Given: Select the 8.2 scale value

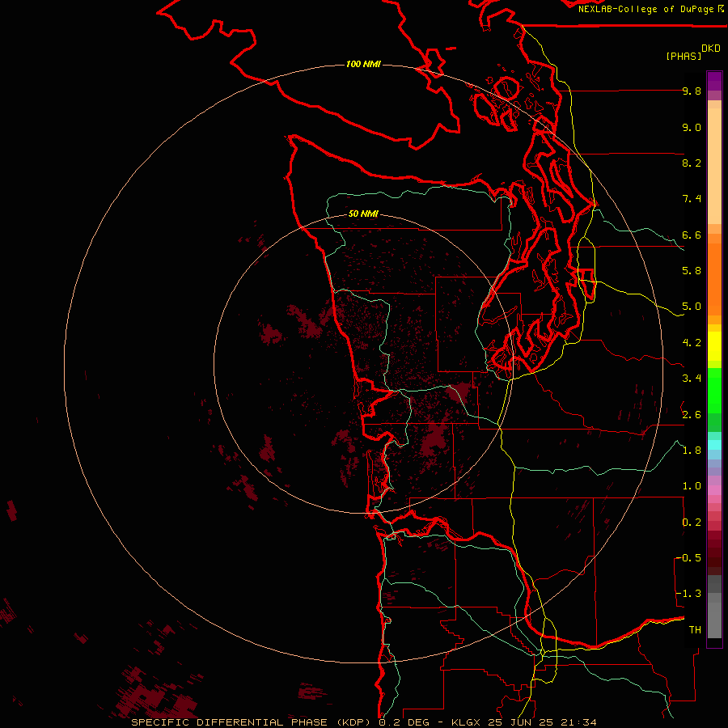Looking at the screenshot, I should tap(692, 163).
